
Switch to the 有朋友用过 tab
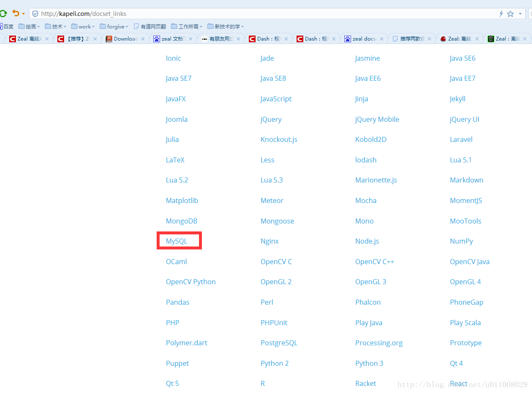tap(221, 39)
